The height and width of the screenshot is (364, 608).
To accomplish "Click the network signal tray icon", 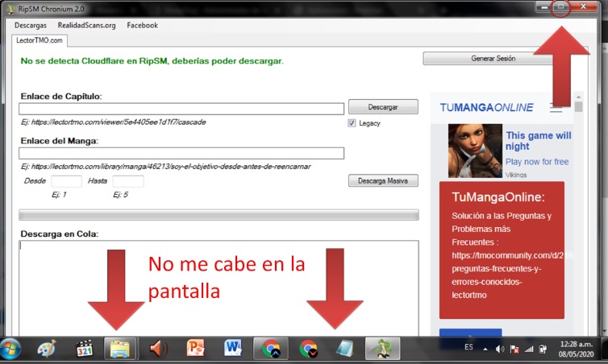I will 529,350.
